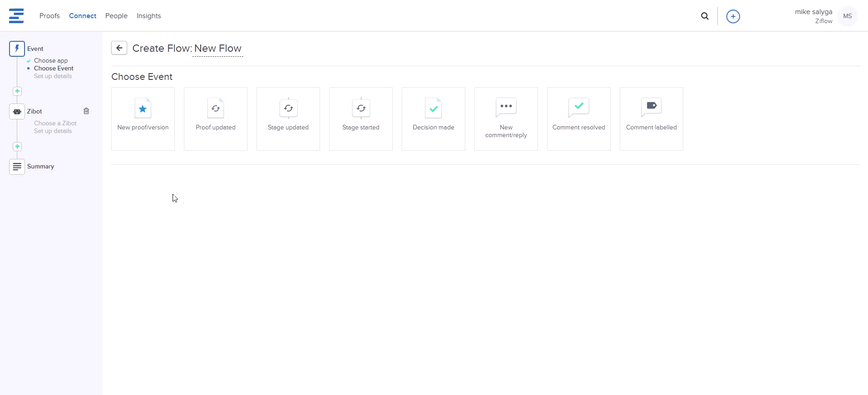Image resolution: width=868 pixels, height=395 pixels.
Task: Open the MS user avatar menu
Action: 848,16
